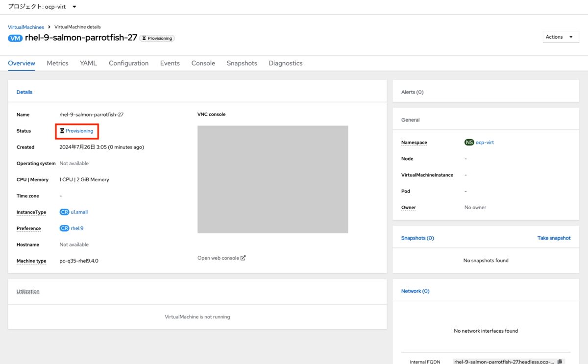Screen dimensions: 588x364
Task: Click the 1 CPU | 2 GiB Memory value
Action: click(x=84, y=180)
